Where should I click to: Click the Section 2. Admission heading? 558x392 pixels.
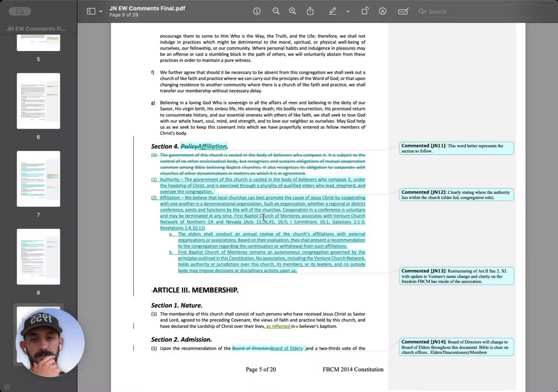(181, 339)
